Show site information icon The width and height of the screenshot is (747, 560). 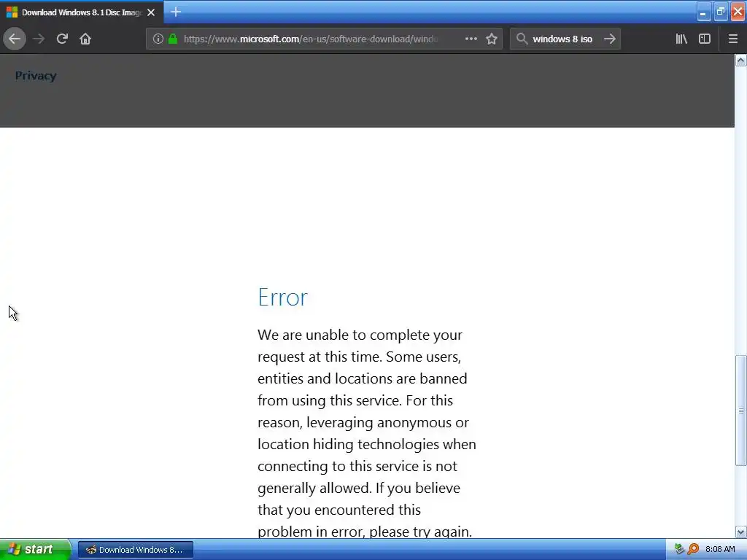point(158,39)
